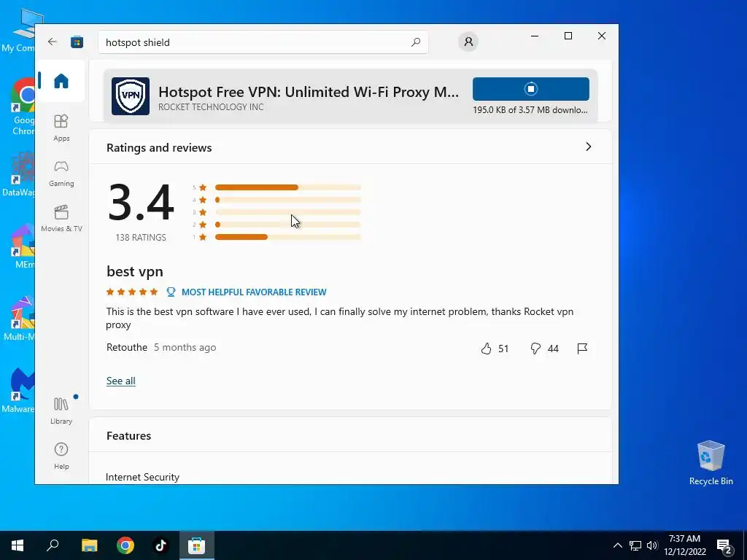The width and height of the screenshot is (747, 560).
Task: Select Home in the Store sidebar
Action: [x=61, y=81]
